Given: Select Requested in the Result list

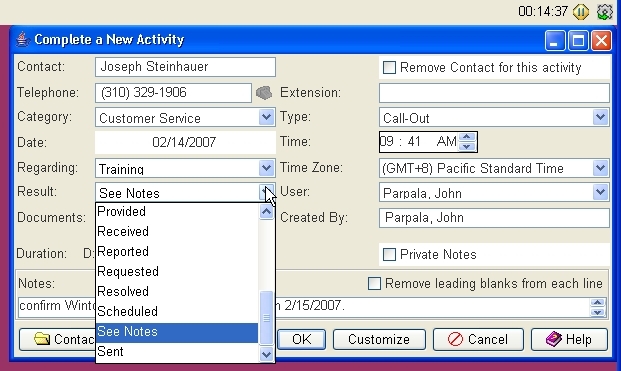Looking at the screenshot, I should (177, 271).
